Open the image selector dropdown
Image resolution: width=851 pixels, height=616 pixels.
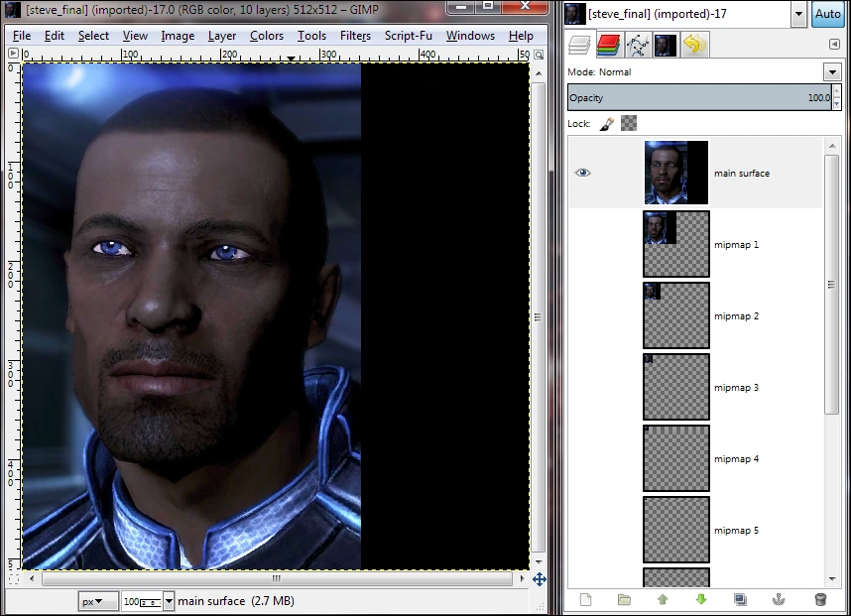(x=799, y=15)
